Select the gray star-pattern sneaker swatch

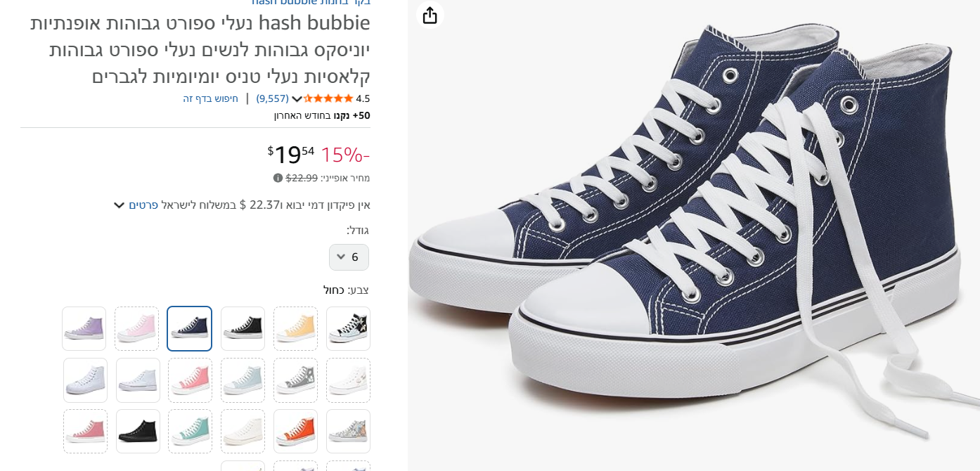[x=295, y=380]
